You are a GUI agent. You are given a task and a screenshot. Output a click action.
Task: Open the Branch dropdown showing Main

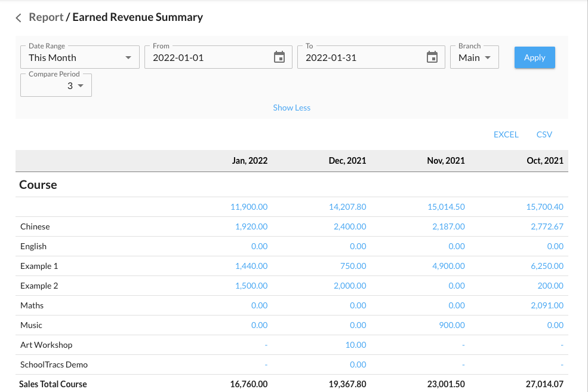(474, 58)
